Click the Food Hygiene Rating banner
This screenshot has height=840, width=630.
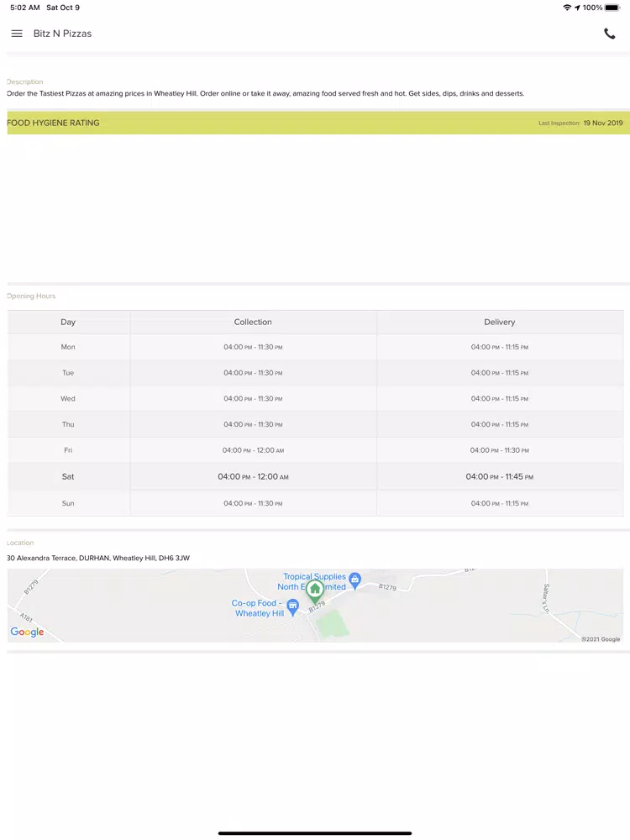coord(315,123)
